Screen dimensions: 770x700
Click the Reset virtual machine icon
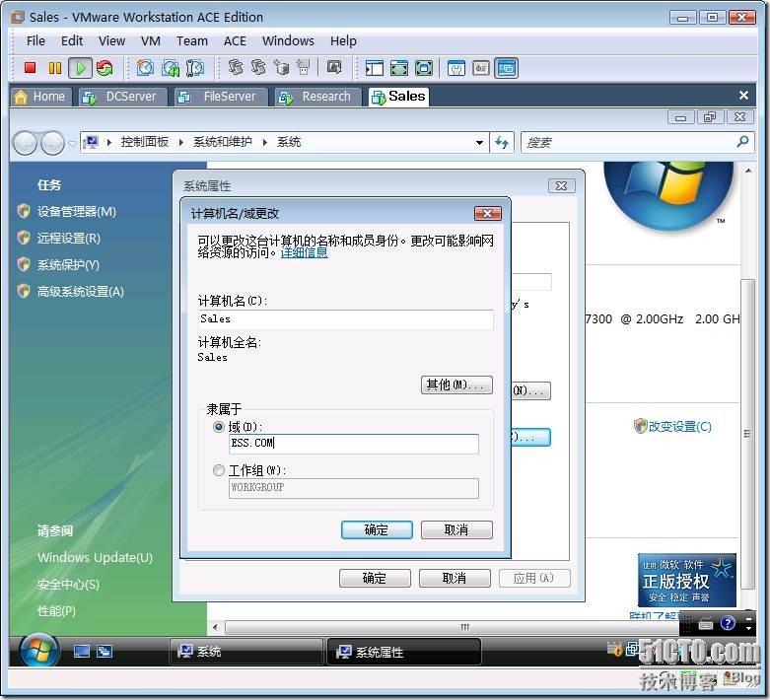point(105,68)
